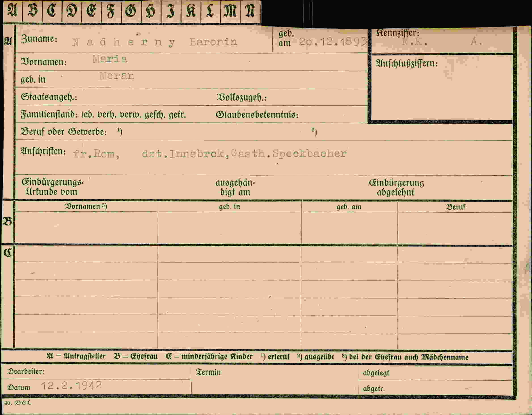Click the ausgehändigt am label
This screenshot has height=415, width=532.
coord(235,187)
